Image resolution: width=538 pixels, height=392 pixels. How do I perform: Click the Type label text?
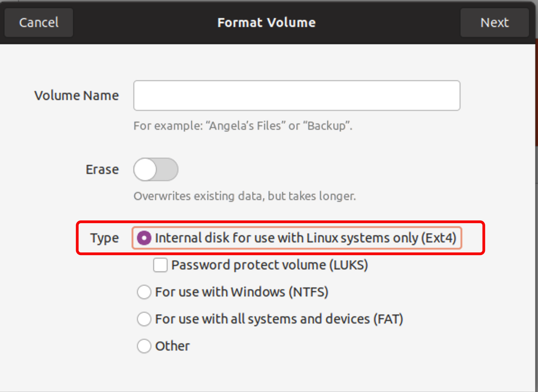(x=105, y=238)
